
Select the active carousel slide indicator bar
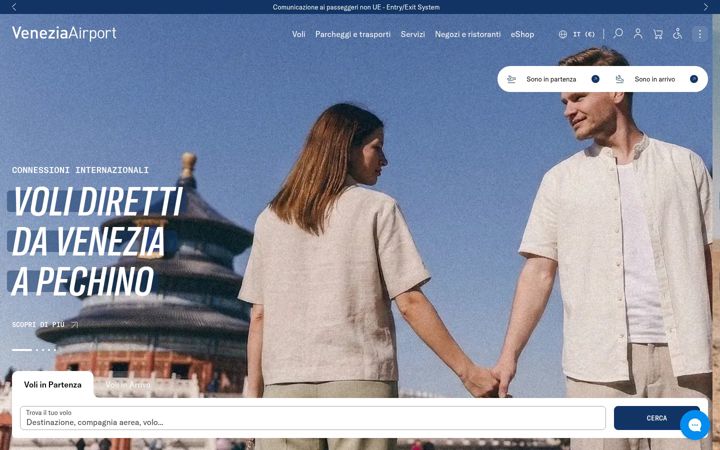22,350
